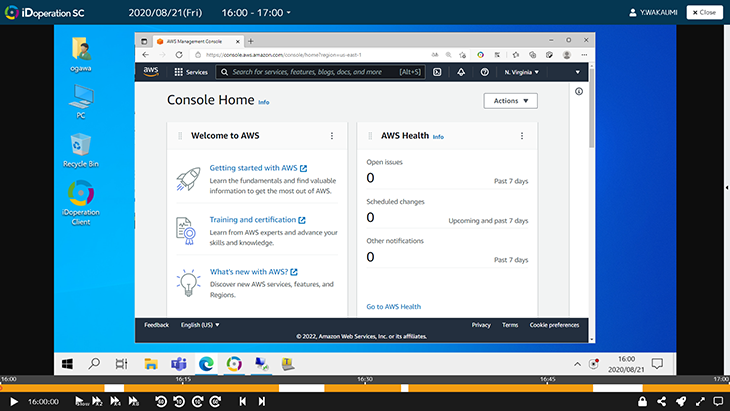The width and height of the screenshot is (730, 411).
Task: Rewind 10 seconds
Action: click(179, 401)
